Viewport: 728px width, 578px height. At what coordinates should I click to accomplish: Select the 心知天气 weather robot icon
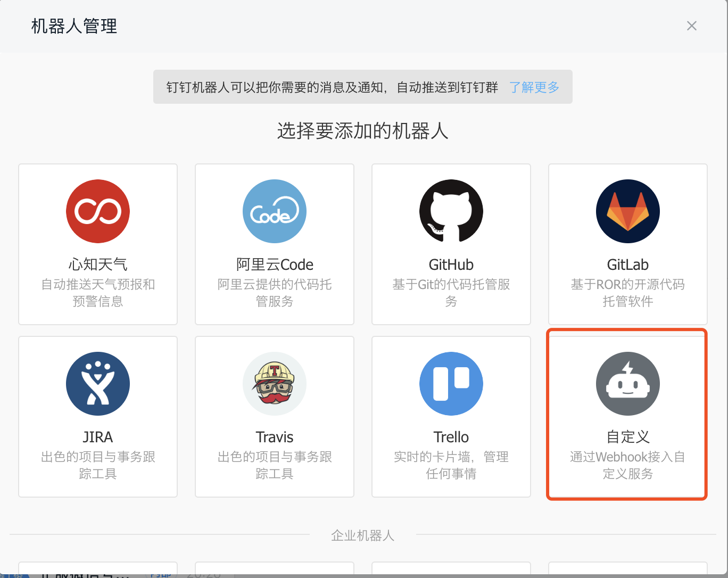click(x=98, y=211)
